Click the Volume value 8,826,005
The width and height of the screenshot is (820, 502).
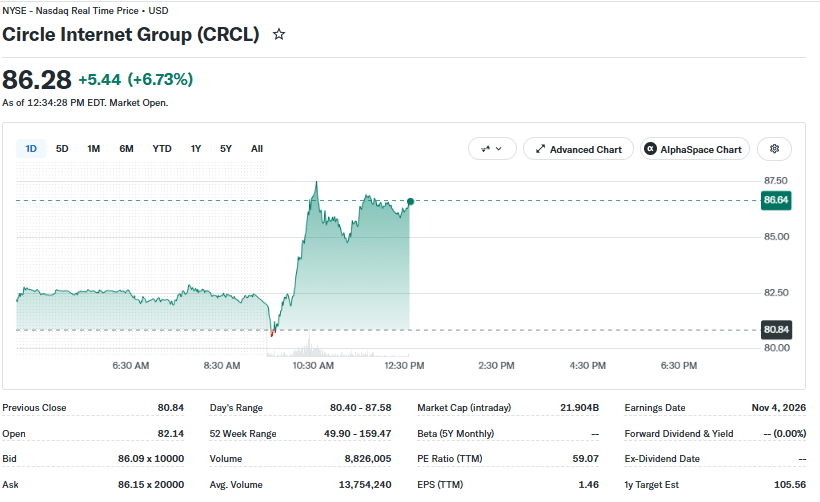[x=368, y=459]
